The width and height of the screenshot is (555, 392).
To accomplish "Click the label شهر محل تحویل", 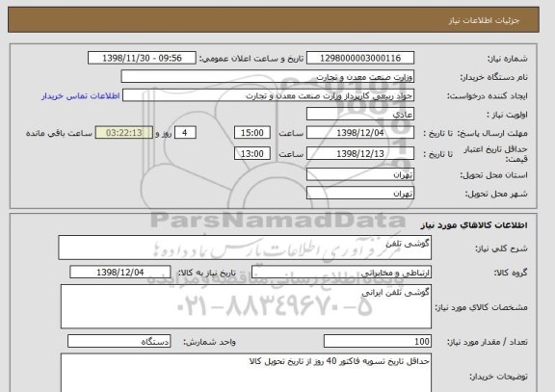I will (x=496, y=194).
